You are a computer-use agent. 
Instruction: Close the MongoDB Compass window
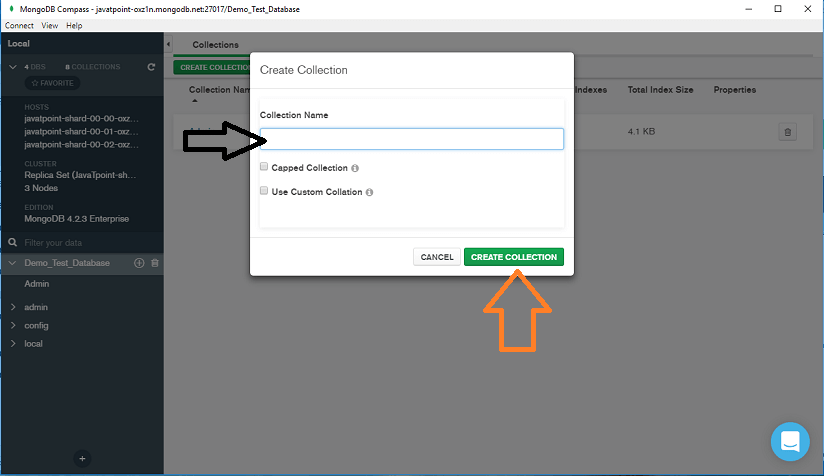coord(808,9)
